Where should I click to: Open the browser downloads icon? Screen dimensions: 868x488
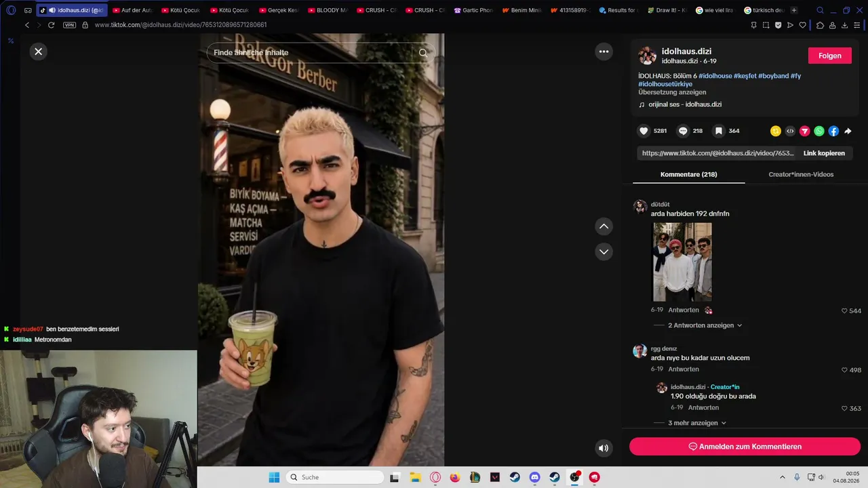845,25
